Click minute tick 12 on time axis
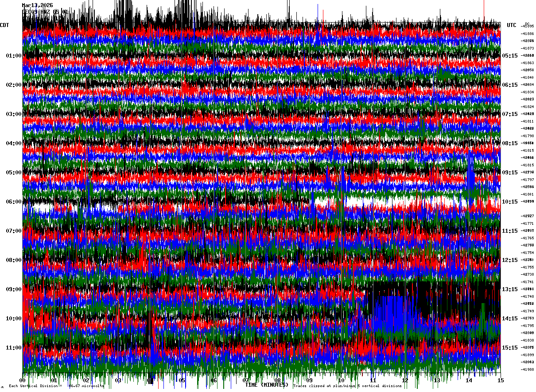The height and width of the screenshot is (392, 536). (405, 380)
